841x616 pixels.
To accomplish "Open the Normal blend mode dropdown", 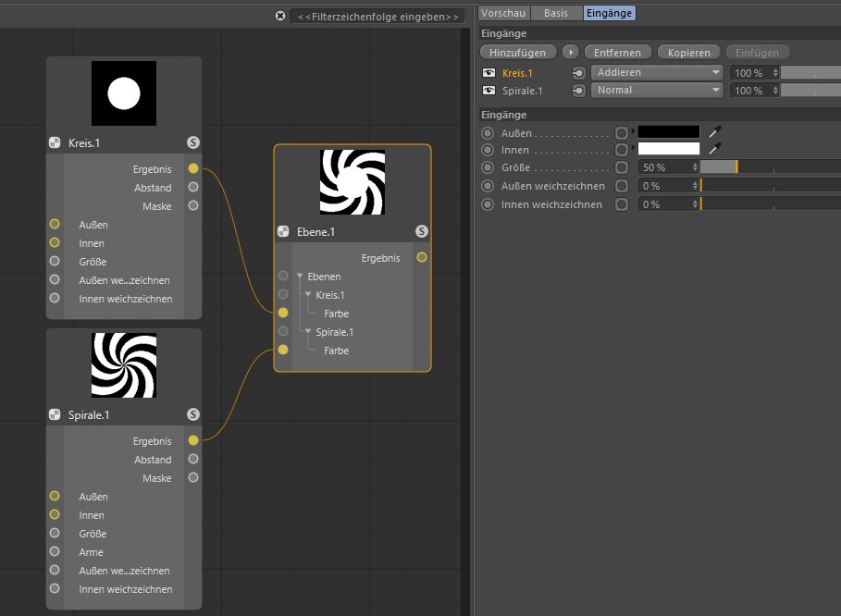I will 656,91.
